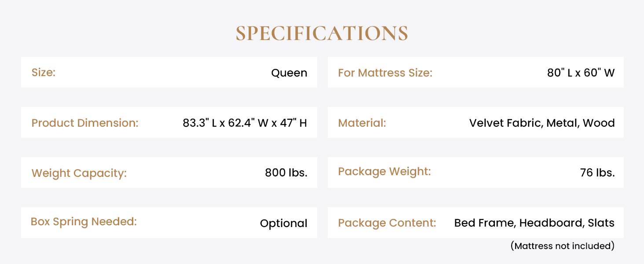The height and width of the screenshot is (264, 644).
Task: Select the 76 lbs. value
Action: point(597,173)
